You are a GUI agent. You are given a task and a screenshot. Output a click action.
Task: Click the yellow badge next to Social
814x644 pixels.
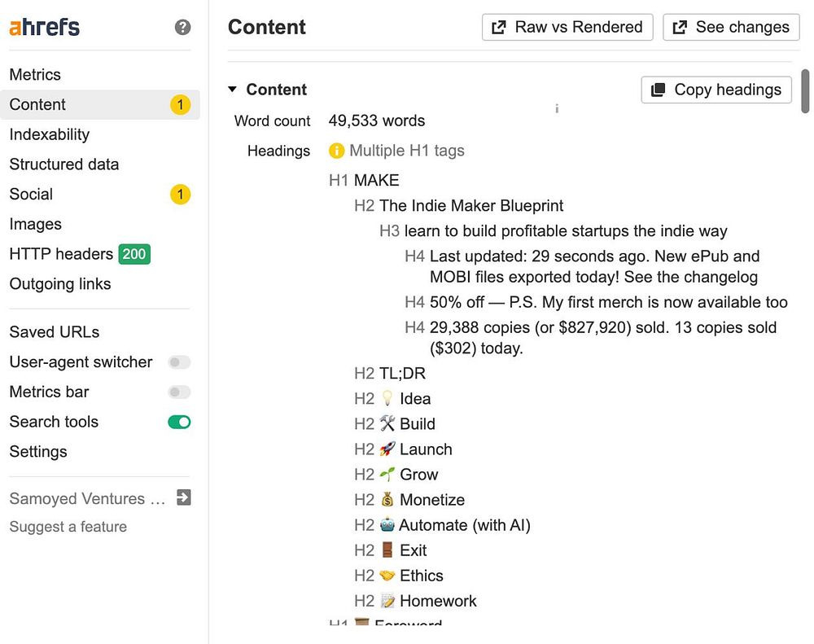point(180,195)
